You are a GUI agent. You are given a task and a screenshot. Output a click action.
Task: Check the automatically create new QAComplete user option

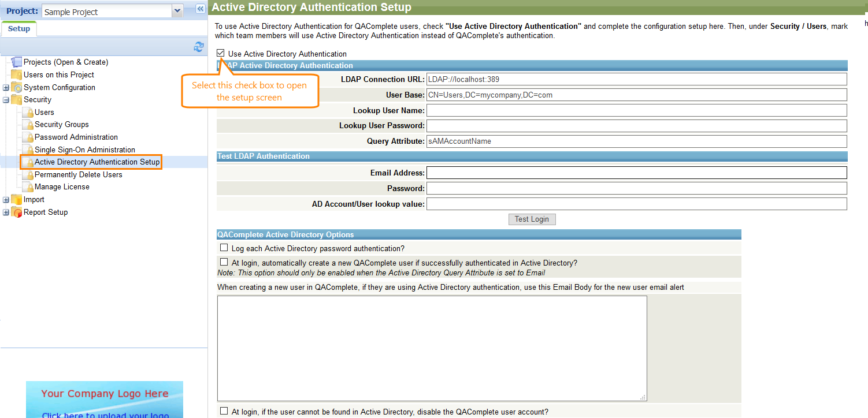point(224,262)
